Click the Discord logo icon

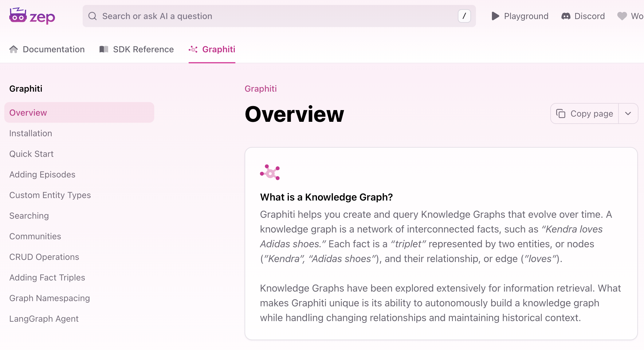pyautogui.click(x=566, y=16)
